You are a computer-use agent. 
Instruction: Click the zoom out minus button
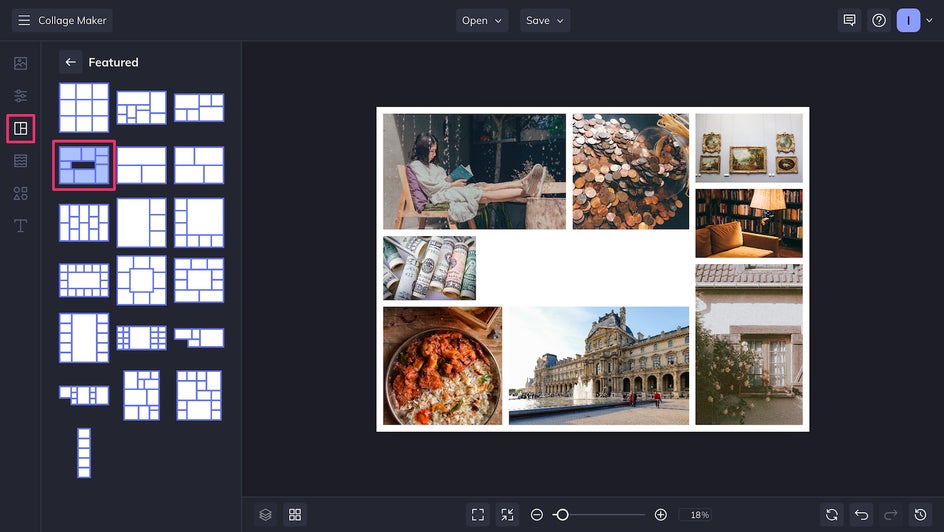(x=537, y=514)
